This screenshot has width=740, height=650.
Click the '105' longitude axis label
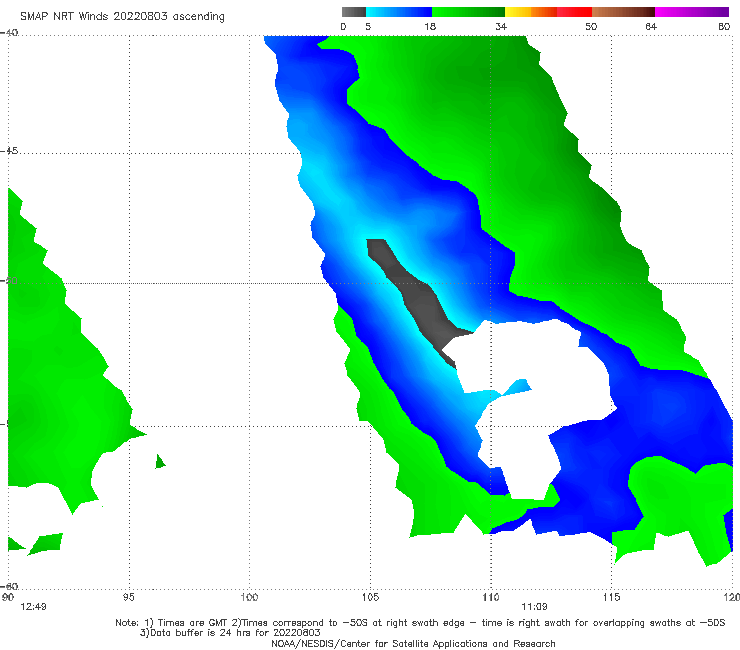[370, 597]
